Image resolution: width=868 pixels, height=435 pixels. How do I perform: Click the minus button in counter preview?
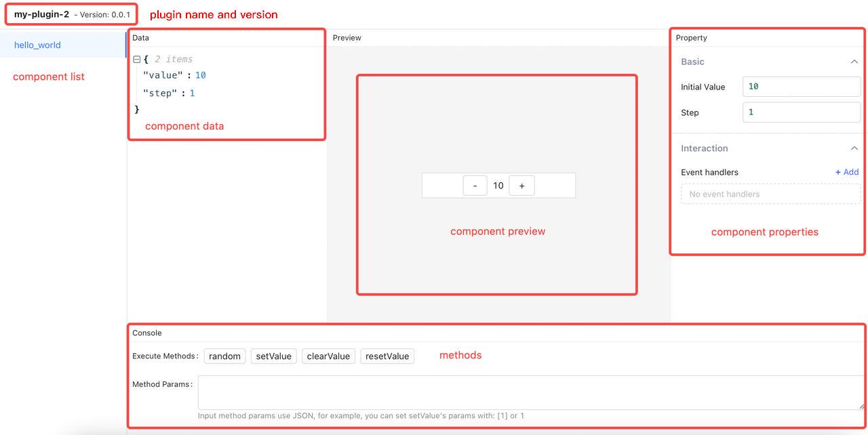coord(475,186)
